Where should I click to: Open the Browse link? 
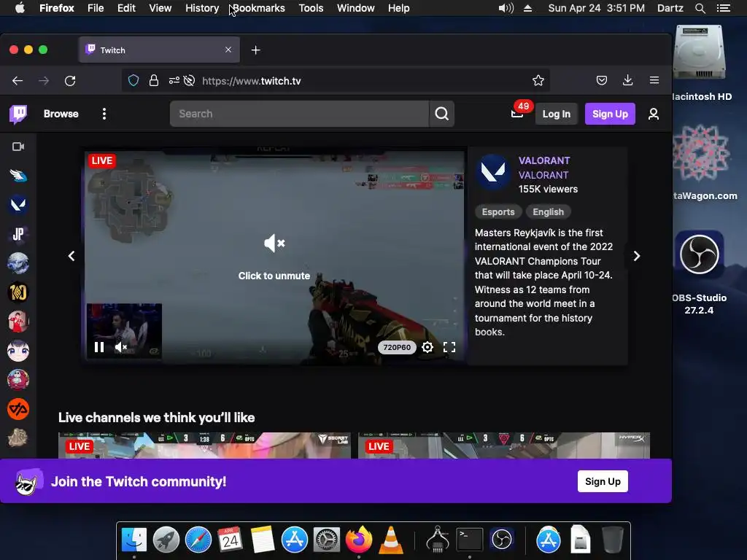[61, 114]
